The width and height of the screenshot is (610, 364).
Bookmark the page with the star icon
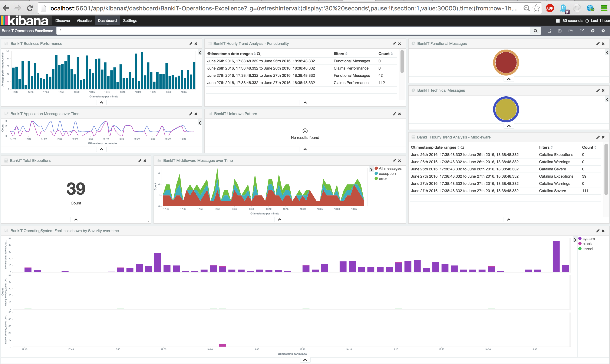537,8
